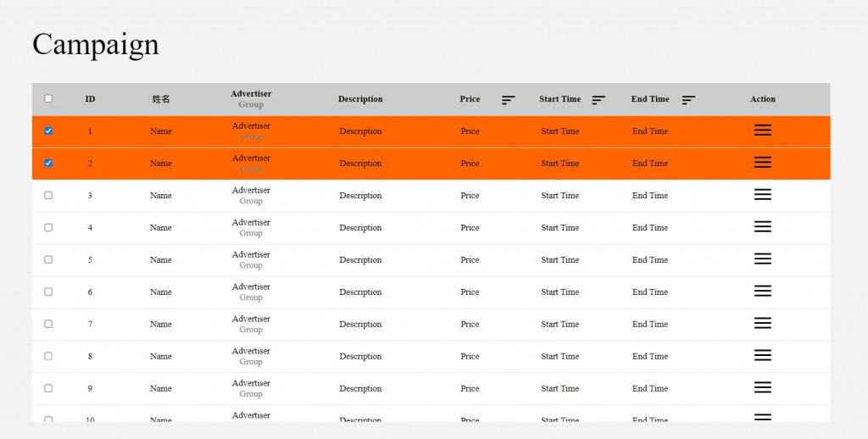Click the Description cell in row 6
This screenshot has width=868, height=439.
pyautogui.click(x=360, y=292)
